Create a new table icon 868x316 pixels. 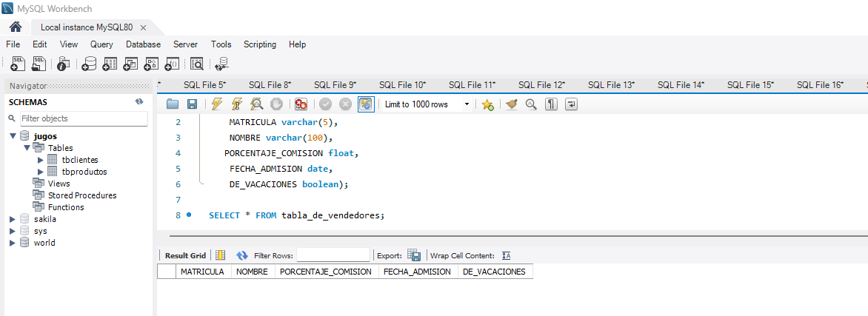110,64
